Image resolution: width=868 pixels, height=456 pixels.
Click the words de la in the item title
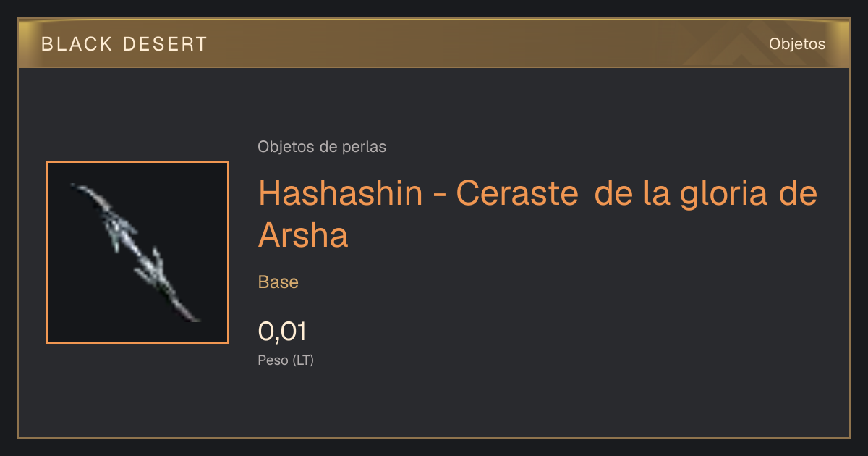[x=631, y=194]
